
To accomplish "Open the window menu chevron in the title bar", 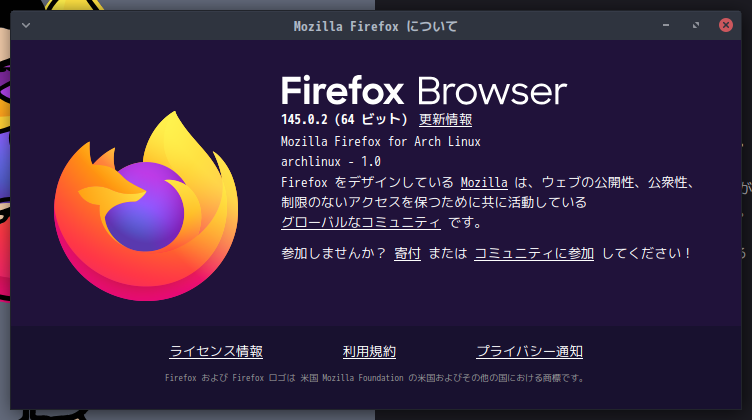I will [26, 25].
